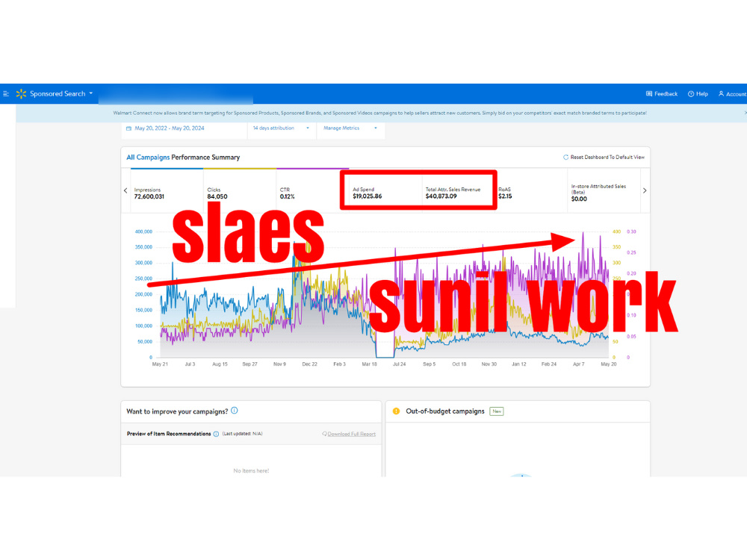The image size is (747, 560).
Task: Click the Out-of-budget warning icon
Action: click(396, 411)
